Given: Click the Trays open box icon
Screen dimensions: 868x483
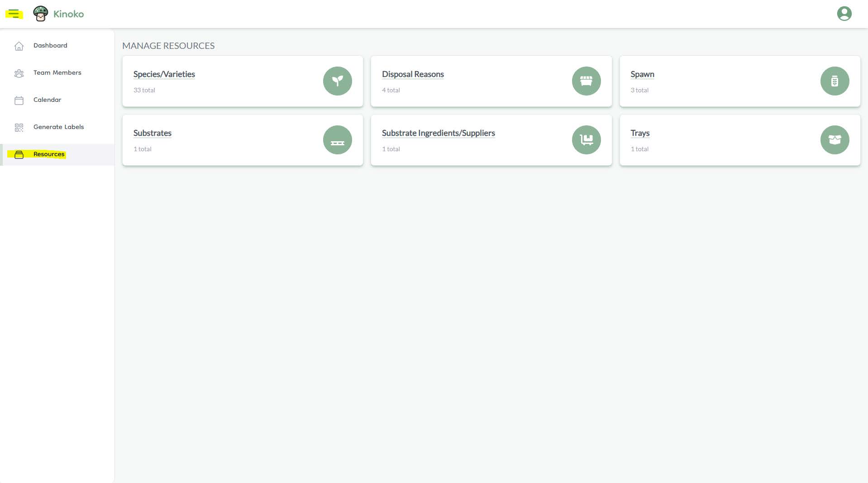Looking at the screenshot, I should tap(835, 140).
